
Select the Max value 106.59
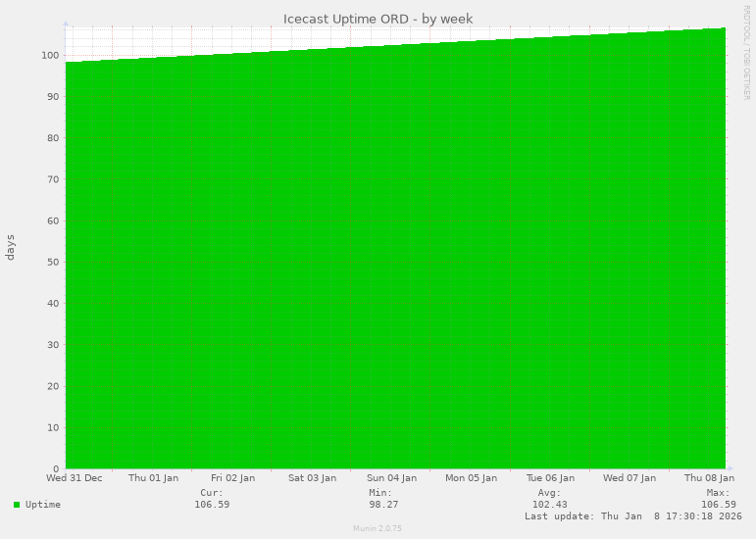pyautogui.click(x=719, y=505)
